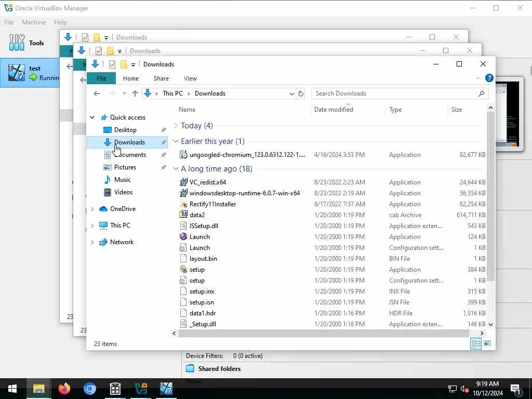Sort by the Date modified column header

pyautogui.click(x=334, y=110)
